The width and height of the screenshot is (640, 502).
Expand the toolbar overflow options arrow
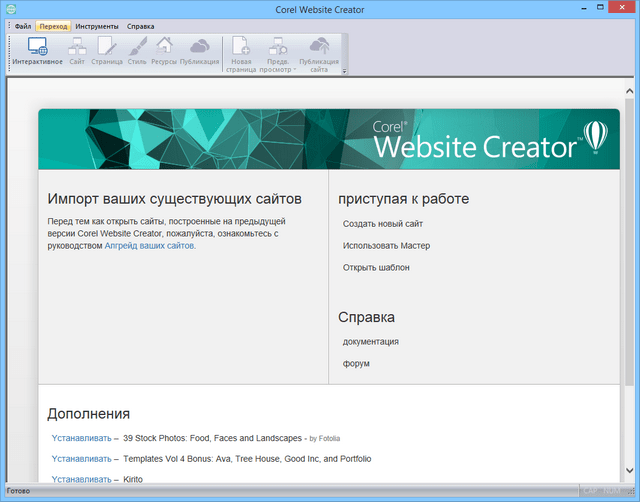pos(344,71)
